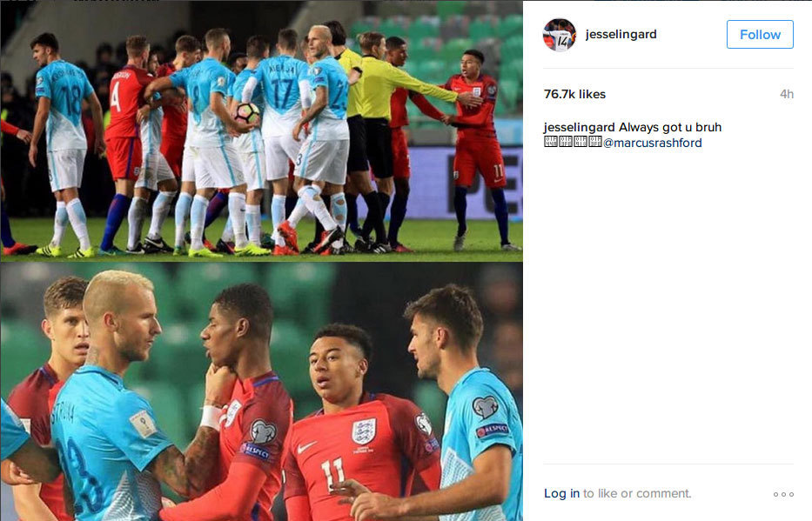
Task: Click the Follow button
Action: tap(760, 35)
